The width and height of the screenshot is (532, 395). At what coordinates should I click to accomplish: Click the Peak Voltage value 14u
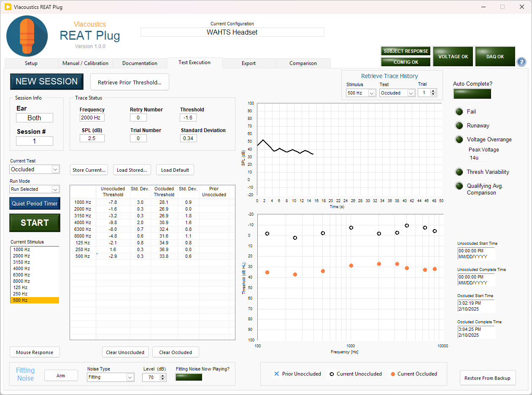[478, 158]
